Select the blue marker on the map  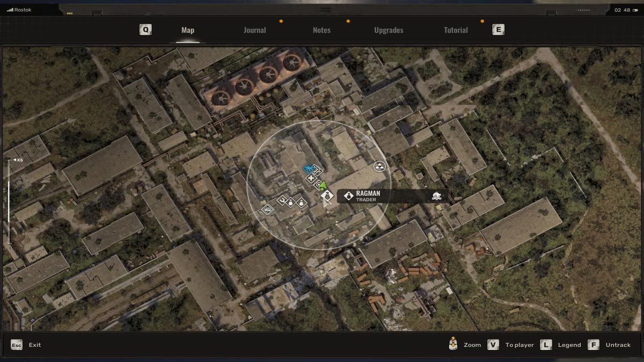[309, 168]
